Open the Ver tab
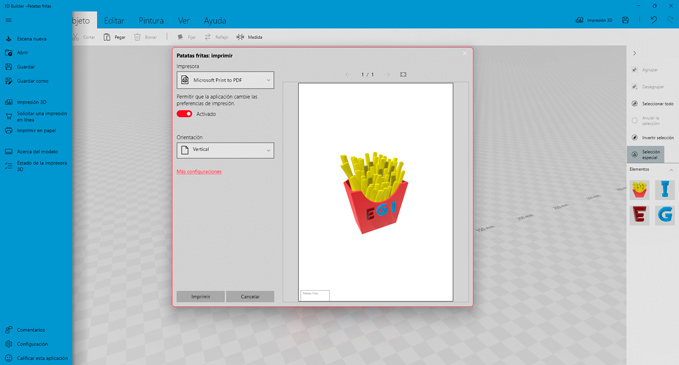Image resolution: width=679 pixels, height=365 pixels. click(x=184, y=20)
